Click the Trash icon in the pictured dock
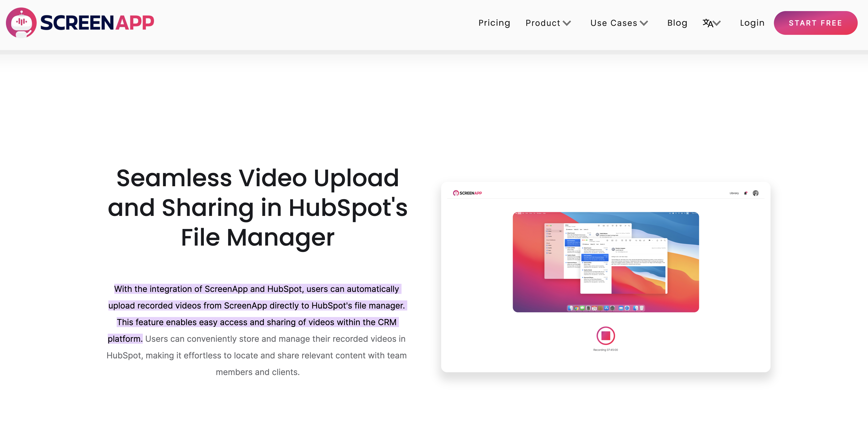The width and height of the screenshot is (868, 433). [642, 308]
